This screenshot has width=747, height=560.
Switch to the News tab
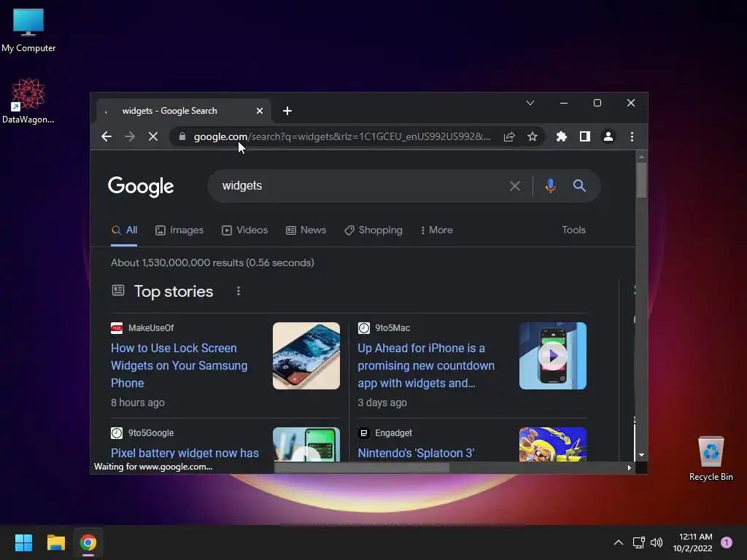point(306,230)
